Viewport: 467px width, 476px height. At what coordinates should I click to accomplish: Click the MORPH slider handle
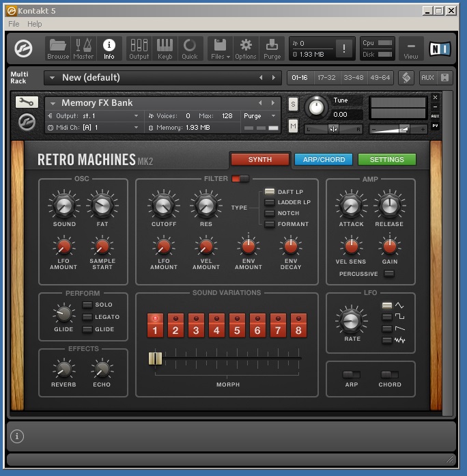click(x=155, y=358)
